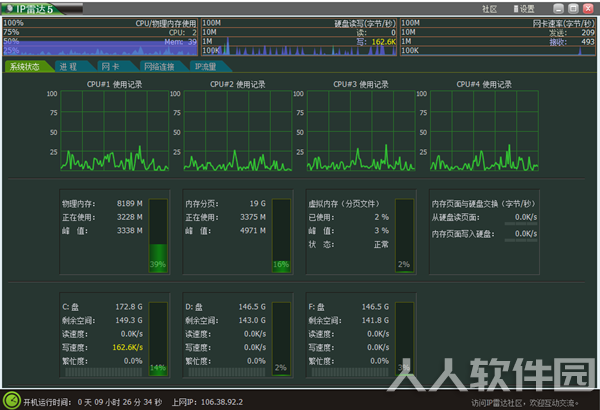This screenshot has height=410, width=600.
Task: Click the F: 盘 146.5 G label
Action: pyautogui.click(x=349, y=307)
